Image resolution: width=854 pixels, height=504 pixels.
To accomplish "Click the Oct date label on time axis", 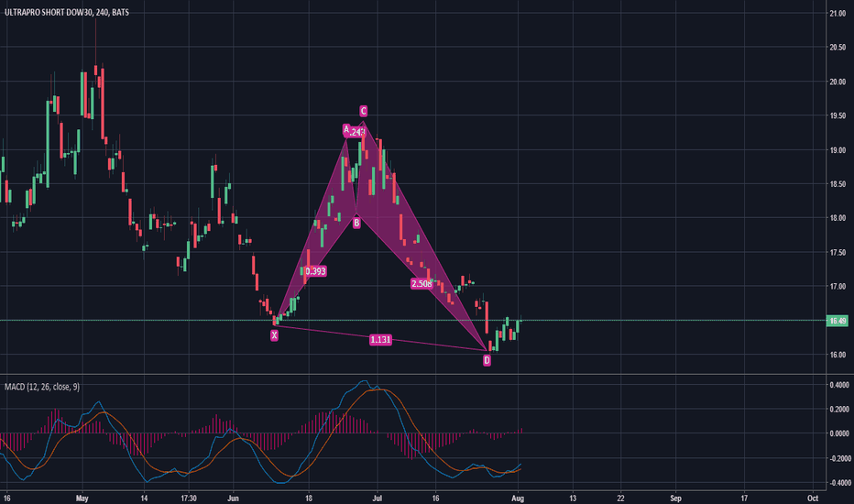I will click(x=813, y=498).
